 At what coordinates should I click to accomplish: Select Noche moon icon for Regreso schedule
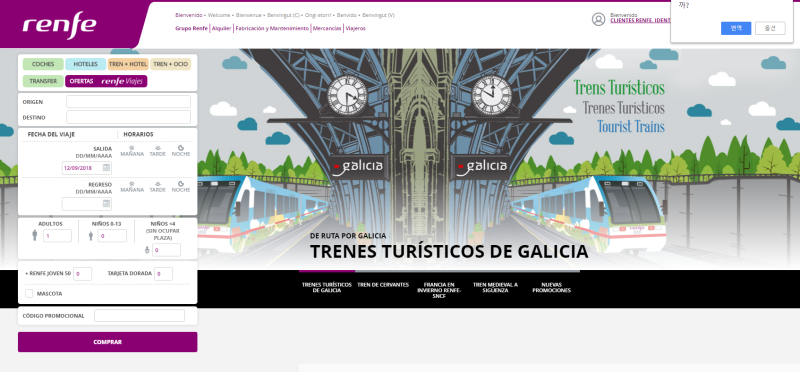tap(181, 184)
